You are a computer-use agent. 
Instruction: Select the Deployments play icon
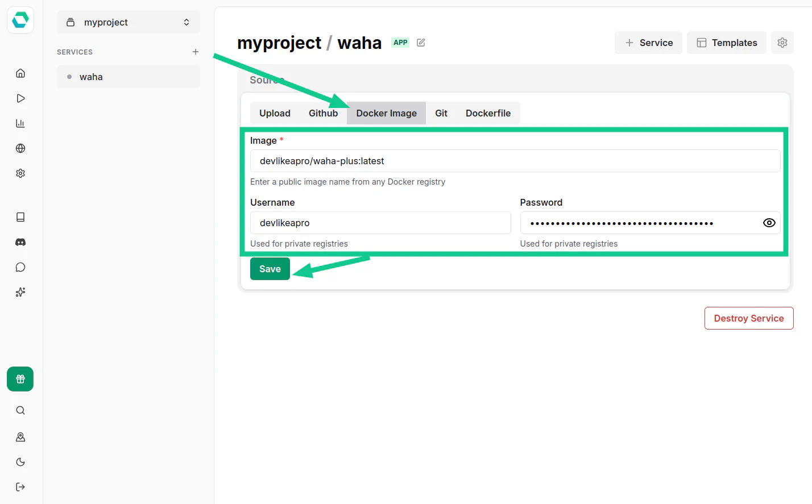(20, 98)
